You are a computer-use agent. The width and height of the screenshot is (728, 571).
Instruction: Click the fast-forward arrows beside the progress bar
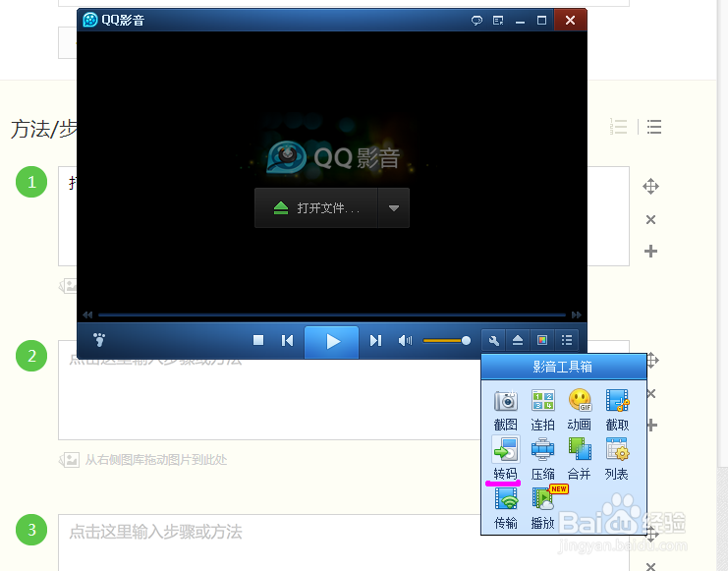tap(576, 315)
